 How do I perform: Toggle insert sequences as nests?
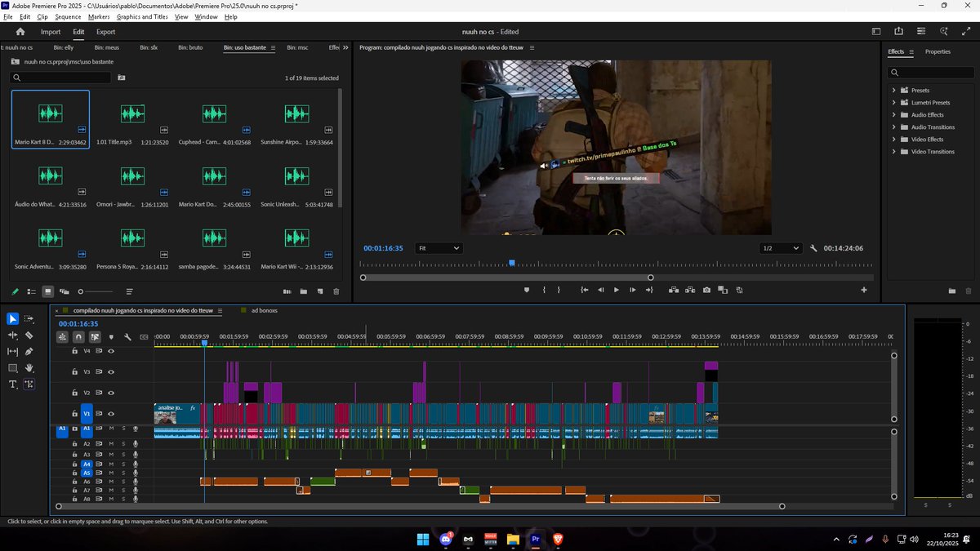click(x=62, y=336)
